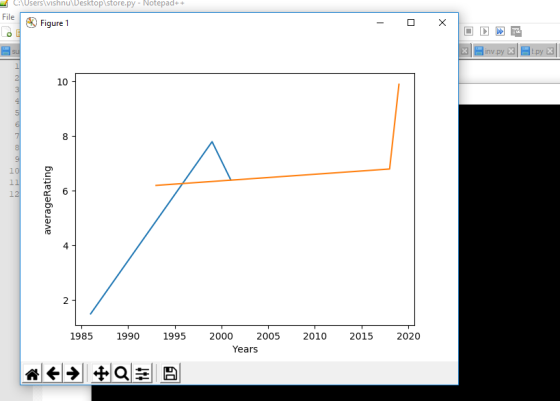Reset view with Home icon in Figure 1
Viewport: 560px width, 401px height.
[32, 374]
